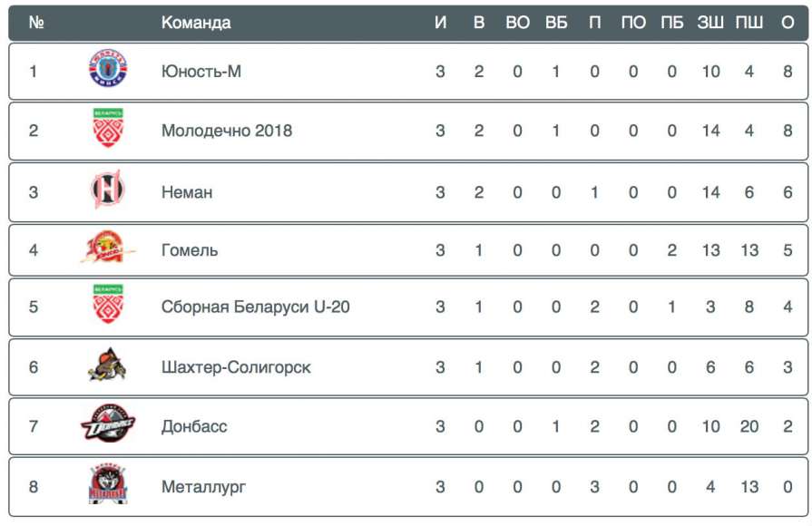Screen dimensions: 812x526
Task: Open the Металлург team link
Action: tap(203, 487)
